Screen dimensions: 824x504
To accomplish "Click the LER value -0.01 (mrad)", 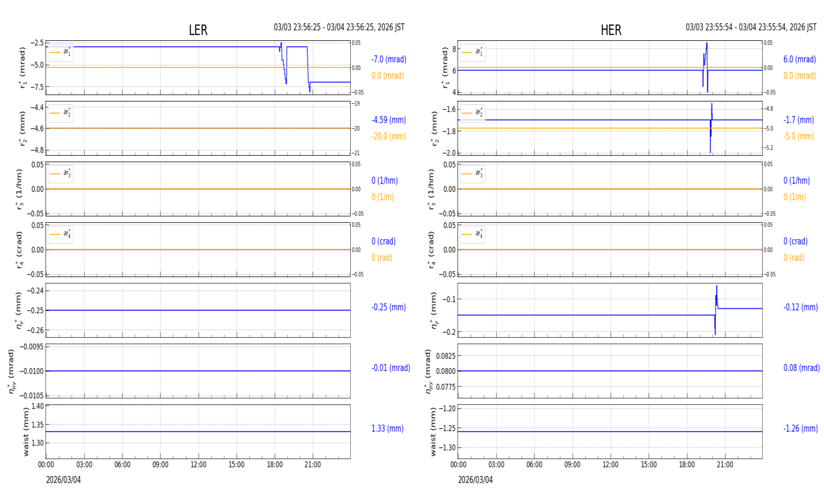I will [x=390, y=368].
